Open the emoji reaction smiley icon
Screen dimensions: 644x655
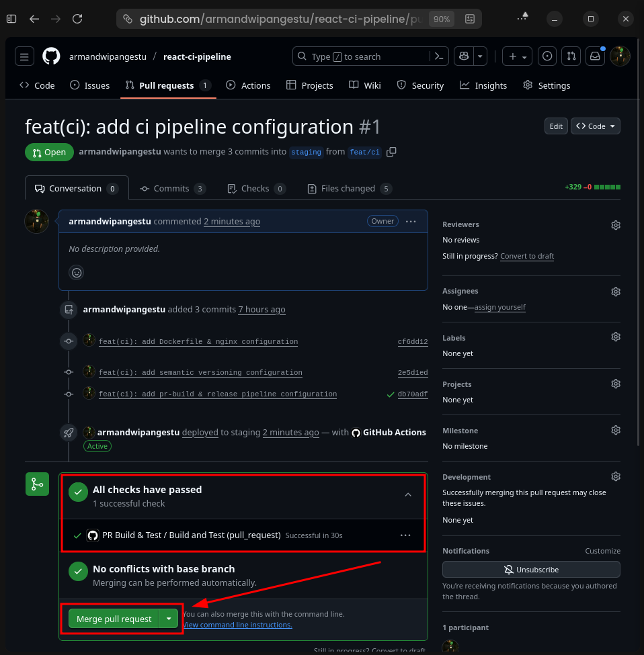coord(76,273)
